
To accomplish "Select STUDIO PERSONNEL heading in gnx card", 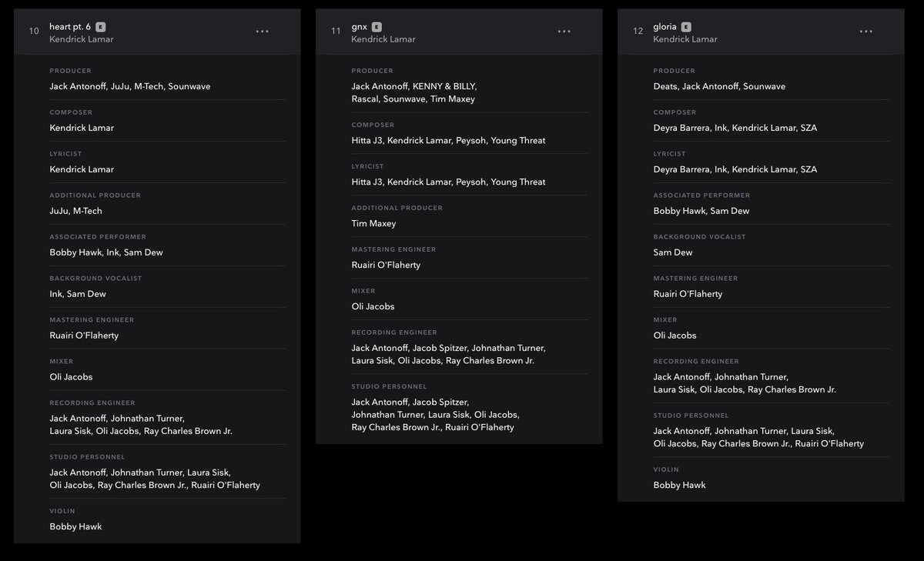I will click(x=389, y=386).
